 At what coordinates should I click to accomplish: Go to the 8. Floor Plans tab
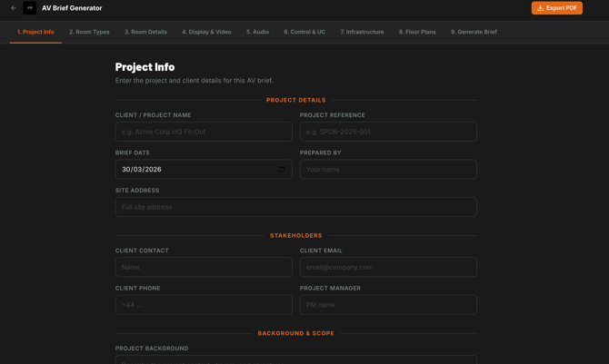click(417, 32)
